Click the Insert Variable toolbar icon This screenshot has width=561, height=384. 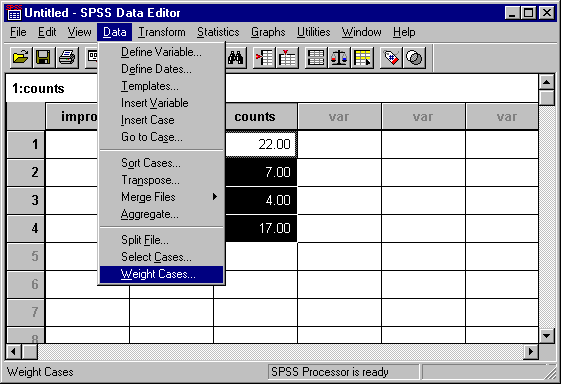(287, 58)
